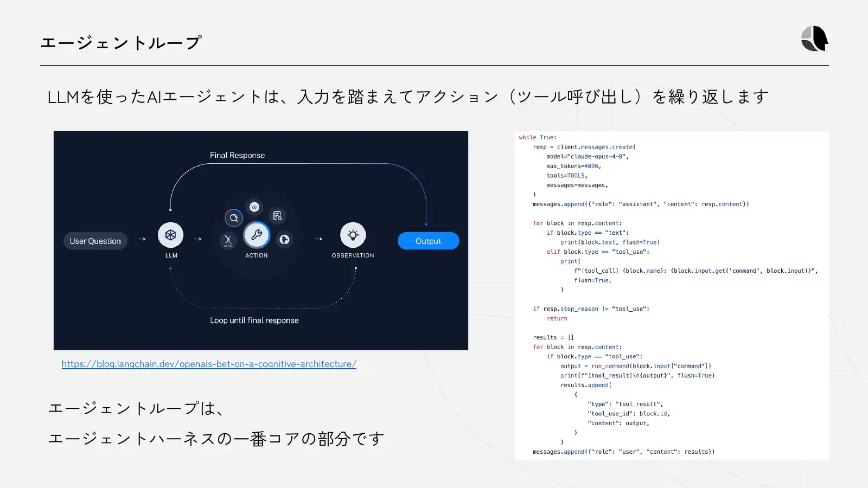Image resolution: width=868 pixels, height=488 pixels.
Task: Click the parrot head tool icon
Action: tap(284, 240)
